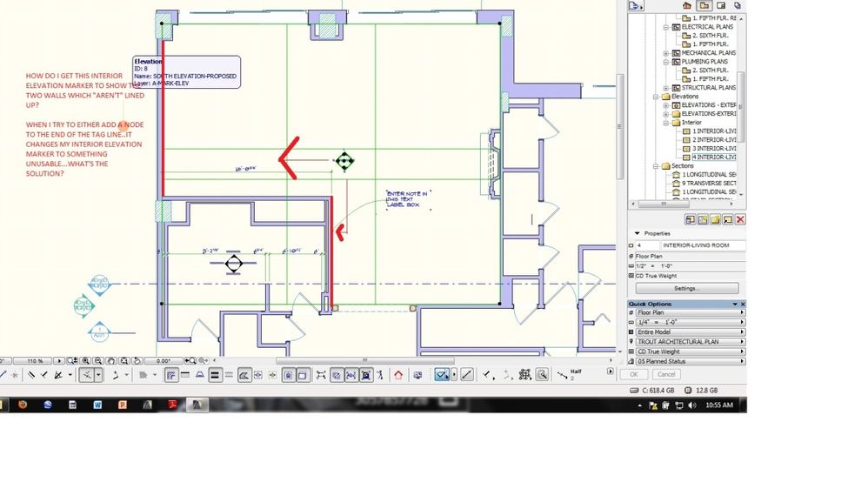Close the Quick Options panel
This screenshot has width=868, height=489.
click(743, 304)
